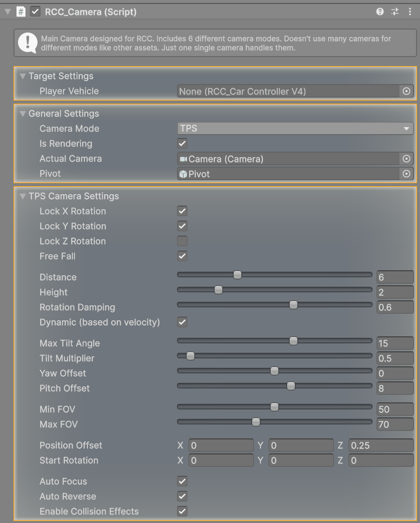
Task: Click the cube icon in Pivot field
Action: click(x=183, y=174)
